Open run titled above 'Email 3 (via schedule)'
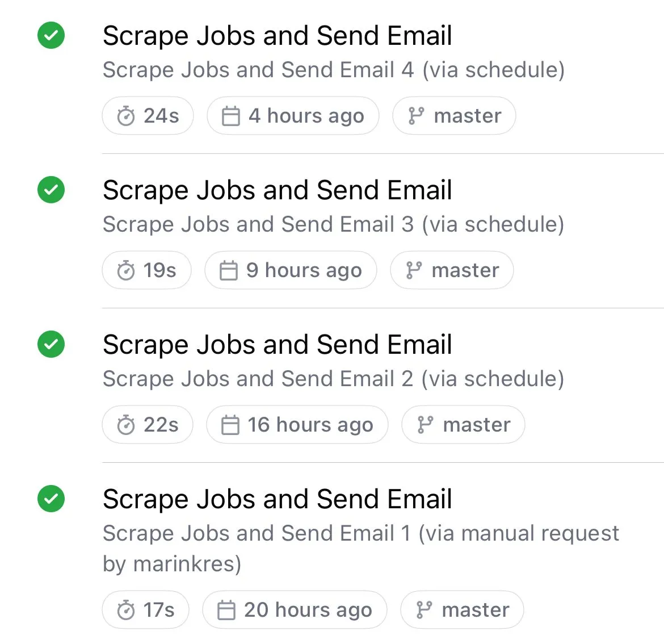Screen dimensions: 664x644 pos(277,190)
